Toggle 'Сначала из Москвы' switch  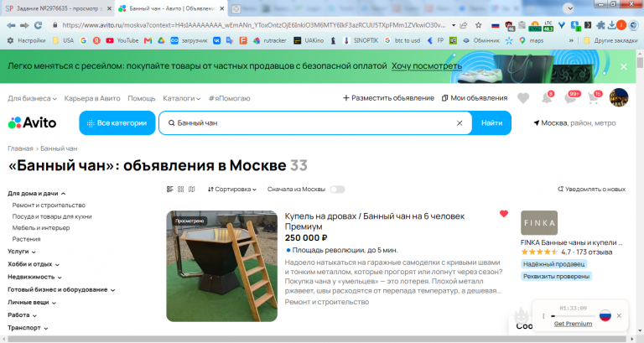pyautogui.click(x=338, y=190)
